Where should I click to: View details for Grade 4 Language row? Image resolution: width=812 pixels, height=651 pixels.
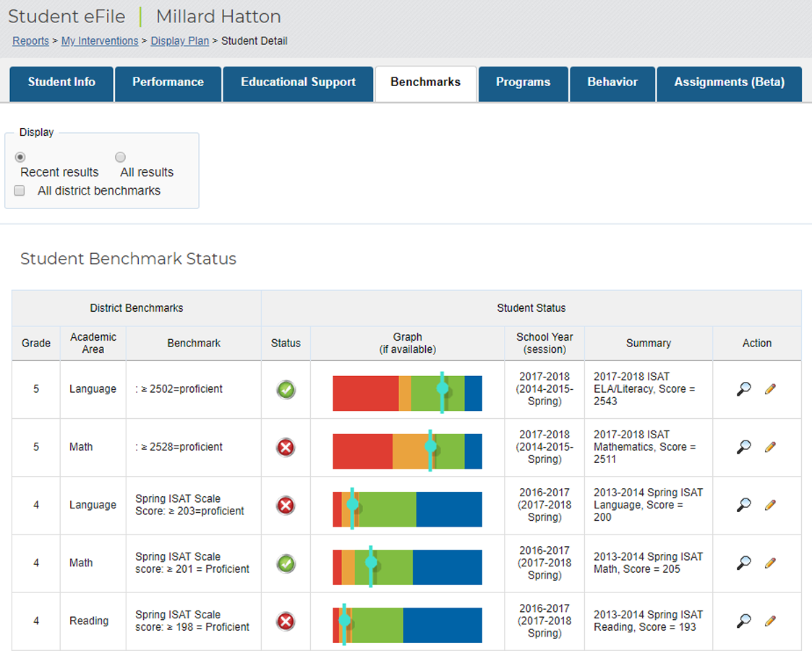743,505
